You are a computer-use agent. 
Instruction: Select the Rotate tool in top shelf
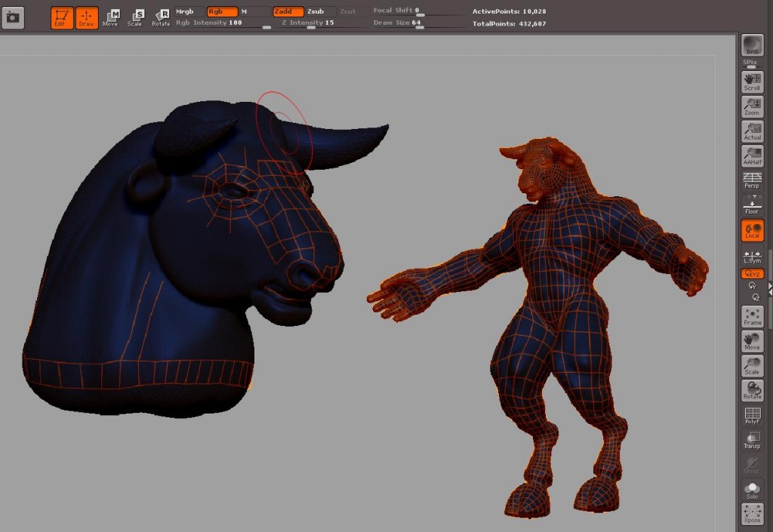[x=161, y=17]
